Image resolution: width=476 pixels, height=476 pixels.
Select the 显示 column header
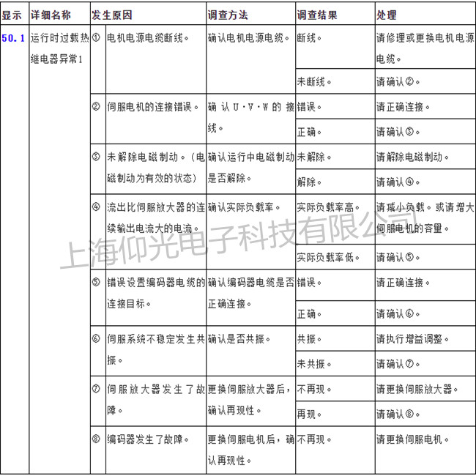[x=12, y=15]
